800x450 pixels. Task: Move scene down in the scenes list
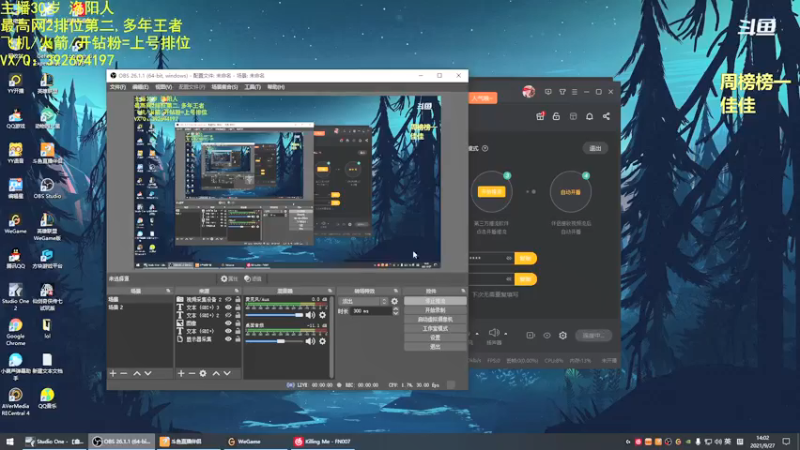(x=148, y=373)
